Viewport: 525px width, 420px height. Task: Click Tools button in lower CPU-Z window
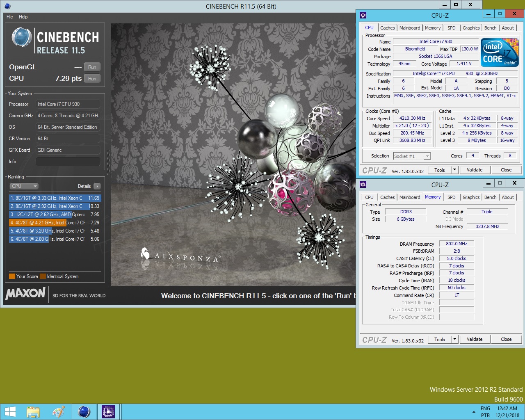(x=440, y=339)
